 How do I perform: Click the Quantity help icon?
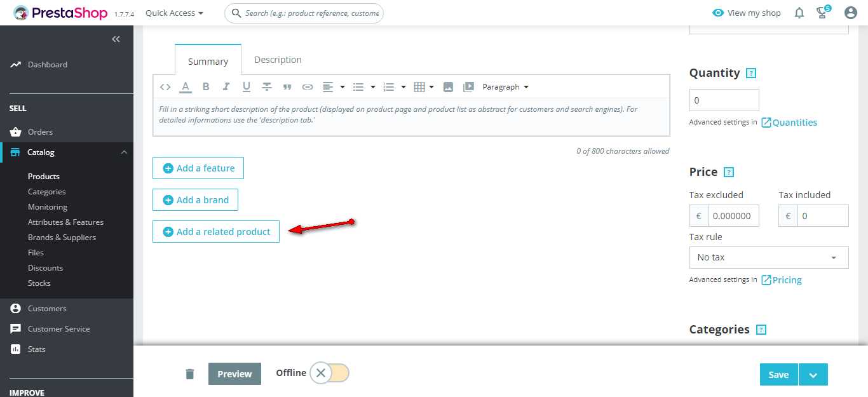pos(751,73)
